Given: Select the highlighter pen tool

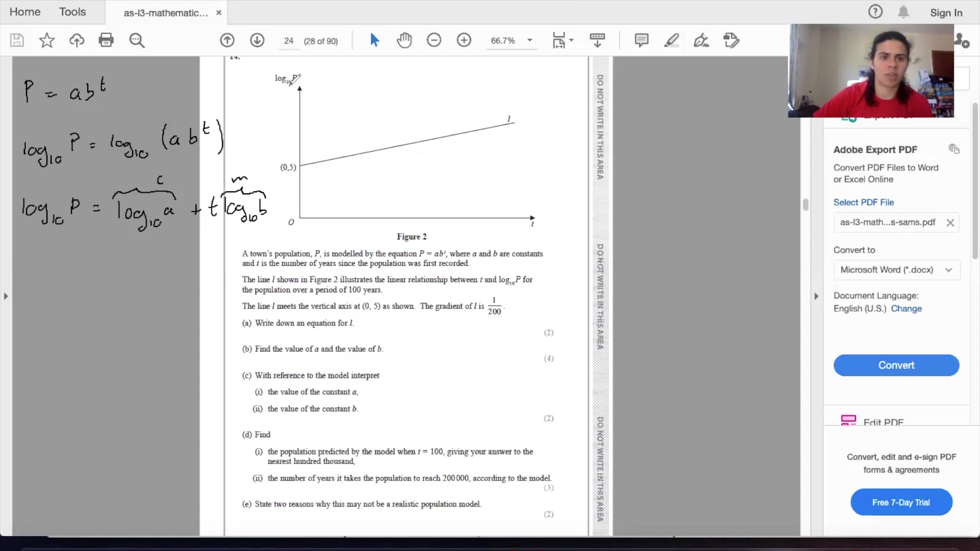Looking at the screenshot, I should pos(671,40).
